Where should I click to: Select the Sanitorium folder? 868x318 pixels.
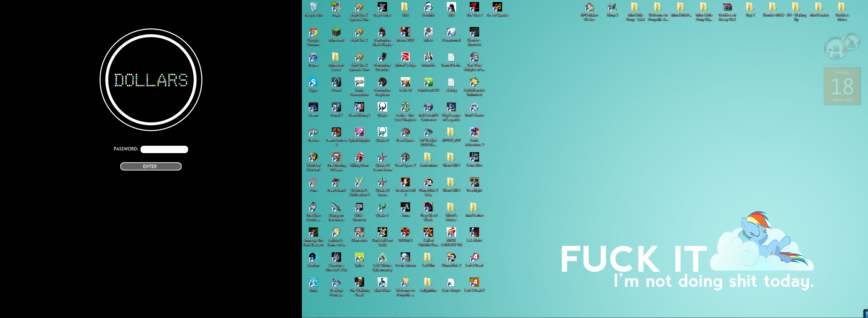pos(428,160)
